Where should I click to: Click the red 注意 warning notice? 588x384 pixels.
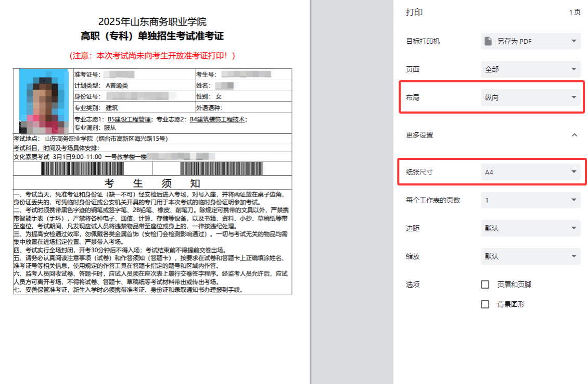click(x=152, y=55)
